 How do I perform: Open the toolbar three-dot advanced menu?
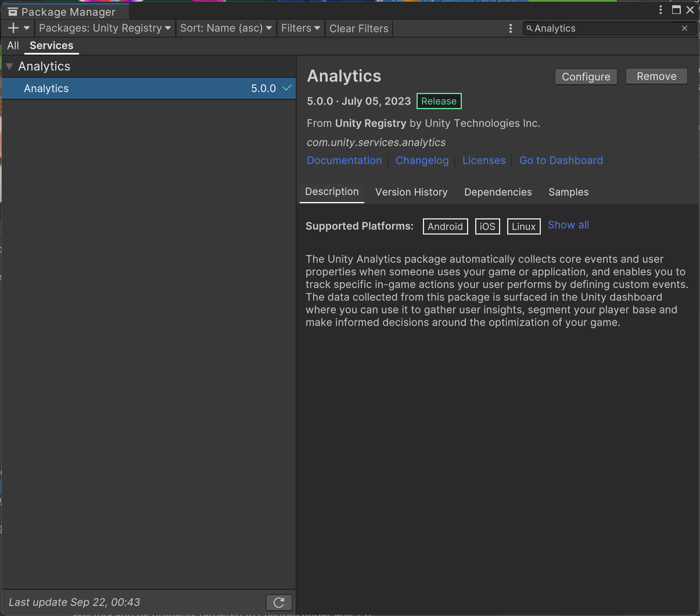tap(510, 28)
